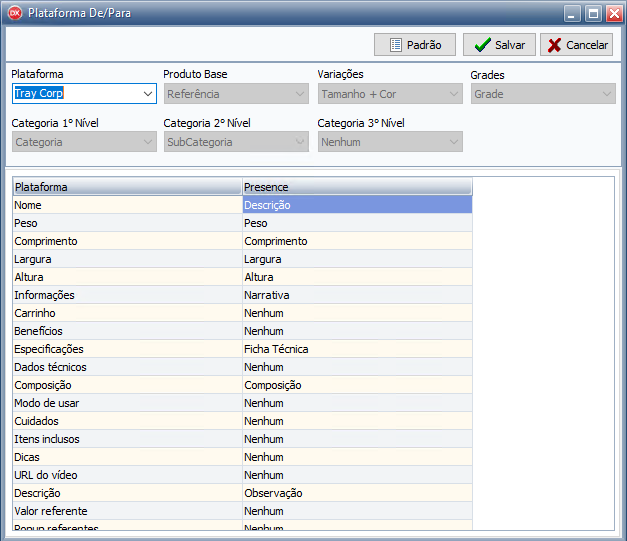This screenshot has height=541, width=627.
Task: Select the Modo de usar row
Action: coord(128,403)
